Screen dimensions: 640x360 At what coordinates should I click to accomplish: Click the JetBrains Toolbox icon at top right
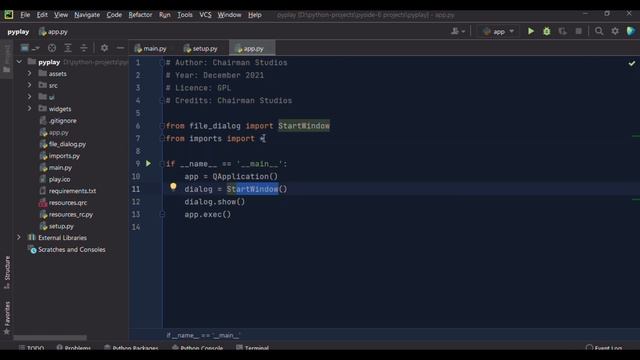[x=631, y=31]
